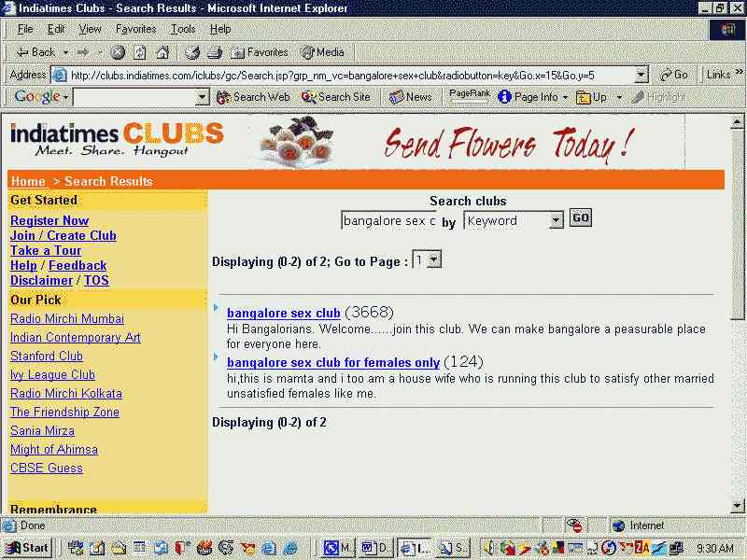Open the Keyword search-by dropdown
The width and height of the screenshot is (747, 560).
click(556, 221)
